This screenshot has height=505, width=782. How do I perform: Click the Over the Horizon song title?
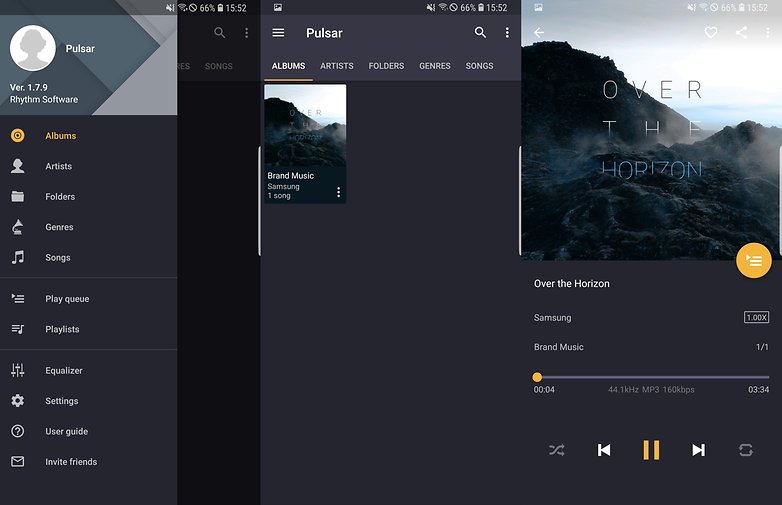tap(572, 283)
